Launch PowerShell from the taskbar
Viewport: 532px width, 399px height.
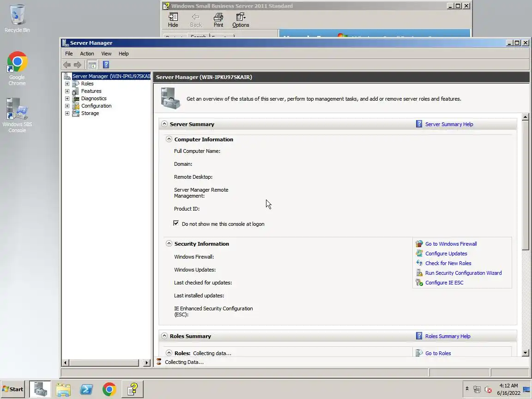(x=86, y=389)
